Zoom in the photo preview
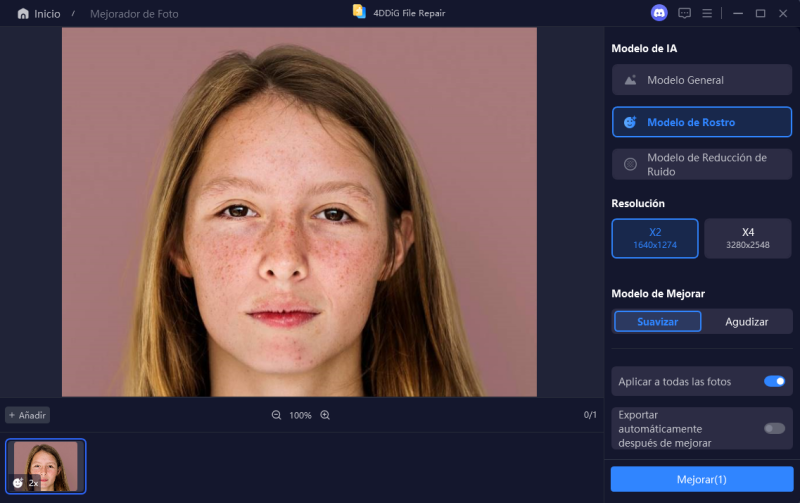This screenshot has width=800, height=503. [325, 415]
